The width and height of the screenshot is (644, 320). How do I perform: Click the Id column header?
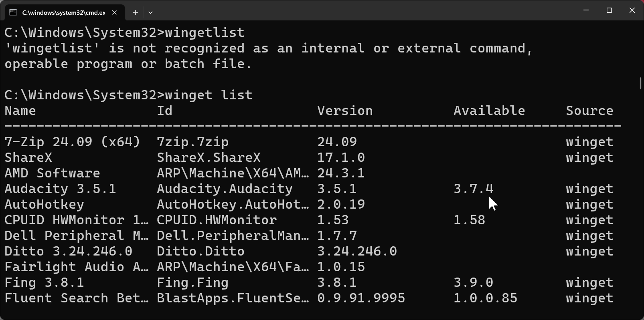pos(164,111)
